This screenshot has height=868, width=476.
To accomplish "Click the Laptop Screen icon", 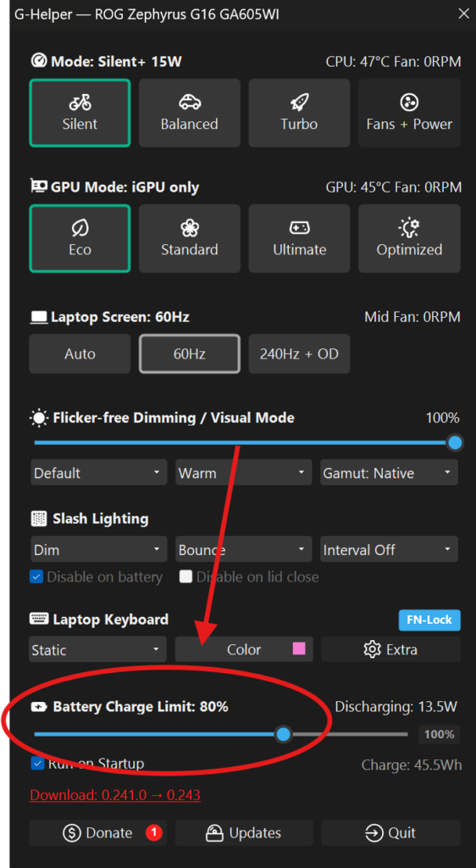I will coord(39,317).
